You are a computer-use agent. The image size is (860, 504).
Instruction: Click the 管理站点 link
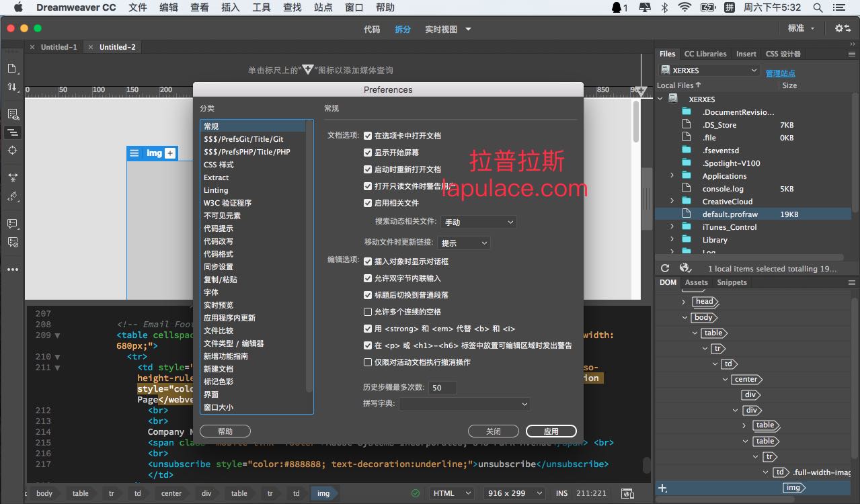tap(780, 73)
